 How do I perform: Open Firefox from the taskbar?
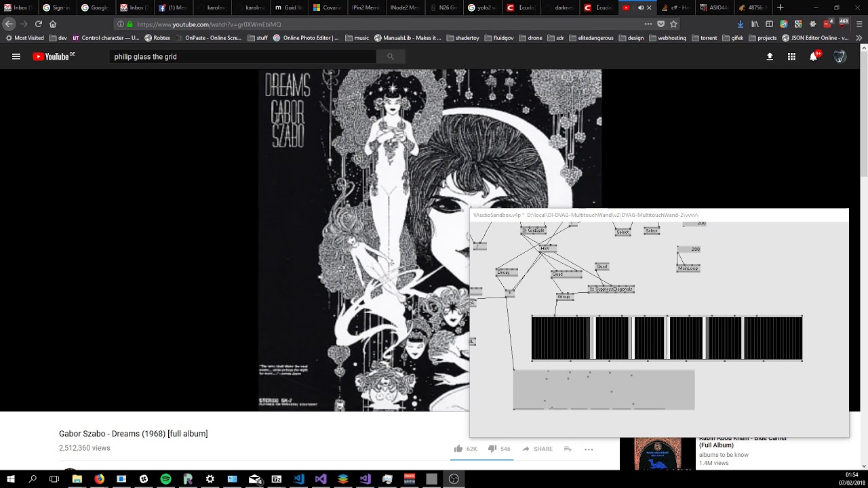tap(99, 479)
